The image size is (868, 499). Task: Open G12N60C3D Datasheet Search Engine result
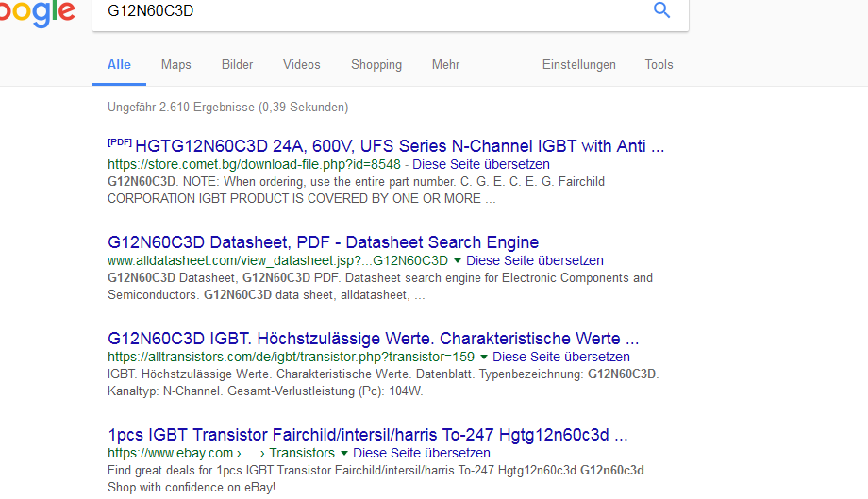(324, 242)
